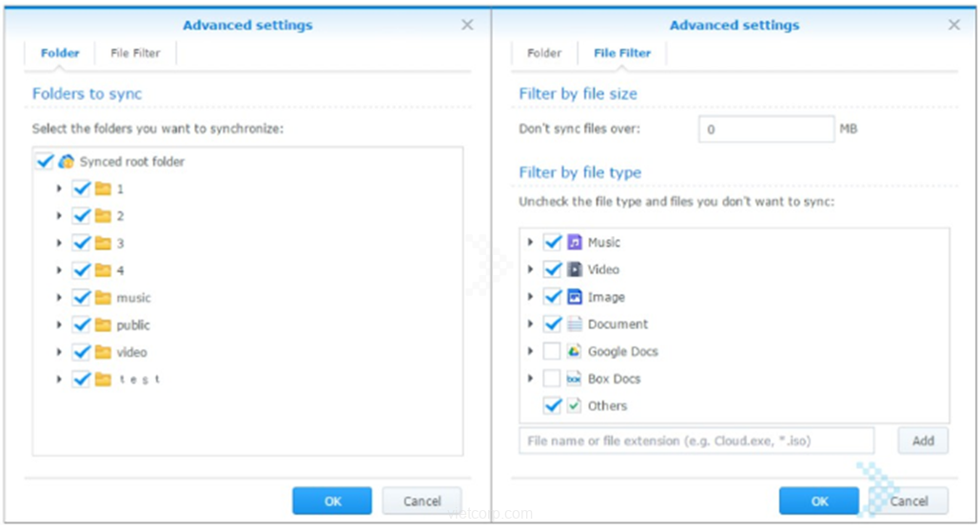Click Cancel in the Folder settings dialog
This screenshot has height=531, width=980.
click(421, 501)
